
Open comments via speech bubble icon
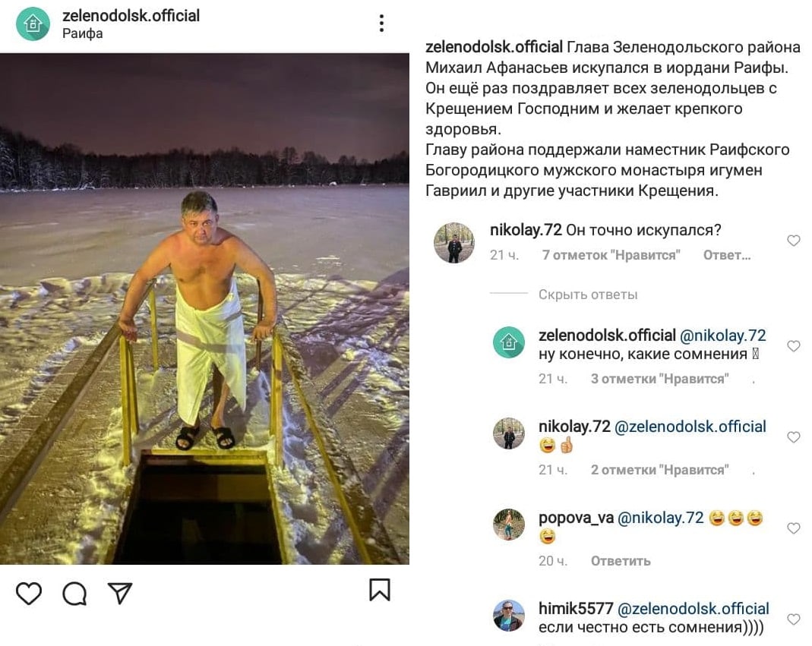[74, 593]
